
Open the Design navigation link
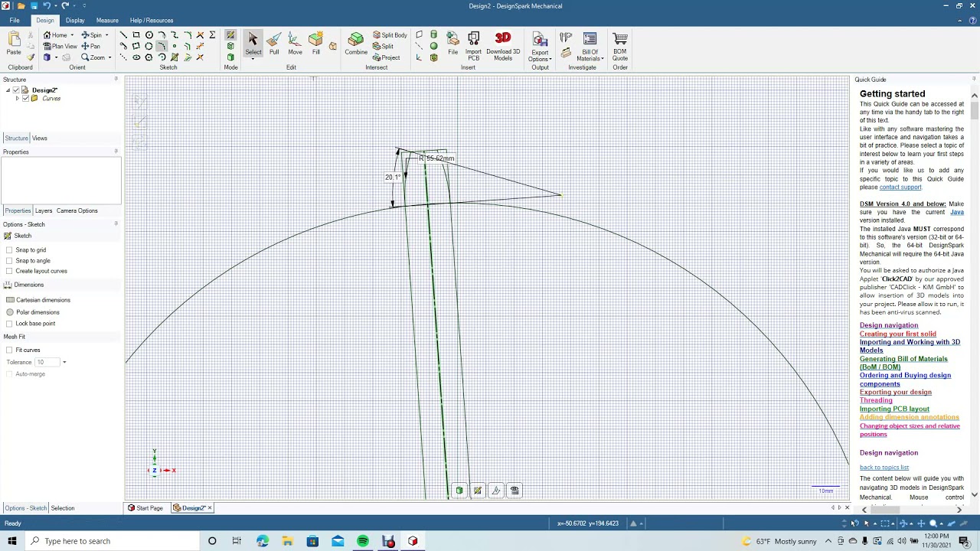888,325
